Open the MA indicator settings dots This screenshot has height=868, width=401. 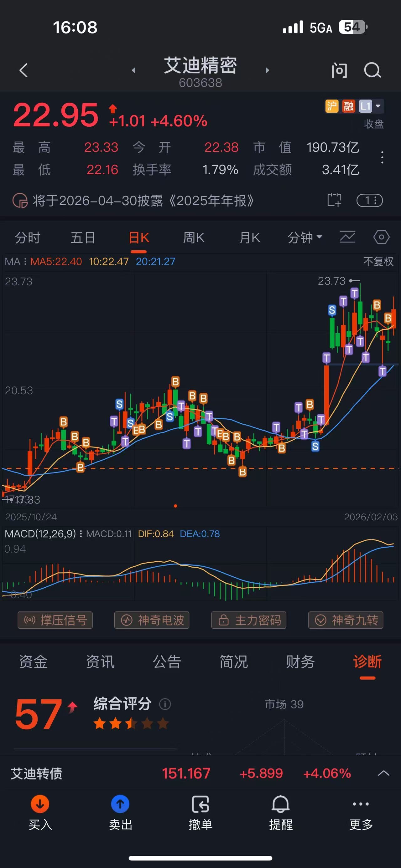(25, 262)
